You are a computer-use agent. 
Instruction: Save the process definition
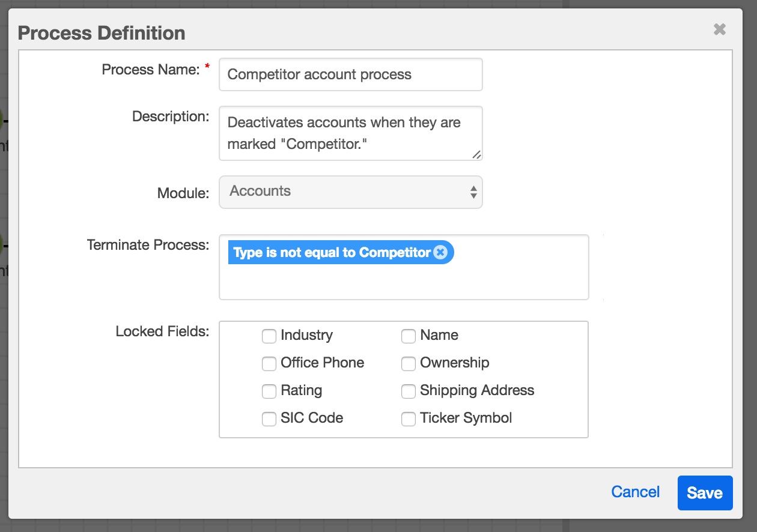coord(705,492)
